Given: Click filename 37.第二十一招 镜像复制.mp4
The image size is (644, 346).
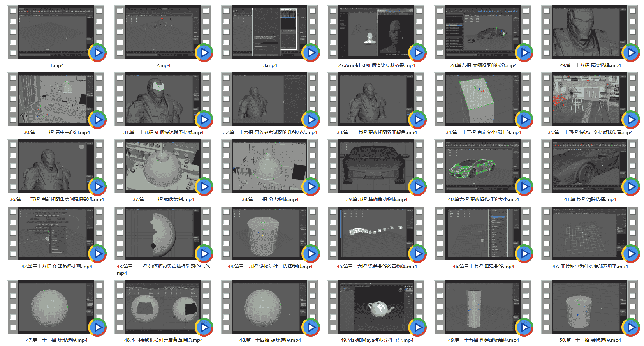Looking at the screenshot, I should coord(164,199).
